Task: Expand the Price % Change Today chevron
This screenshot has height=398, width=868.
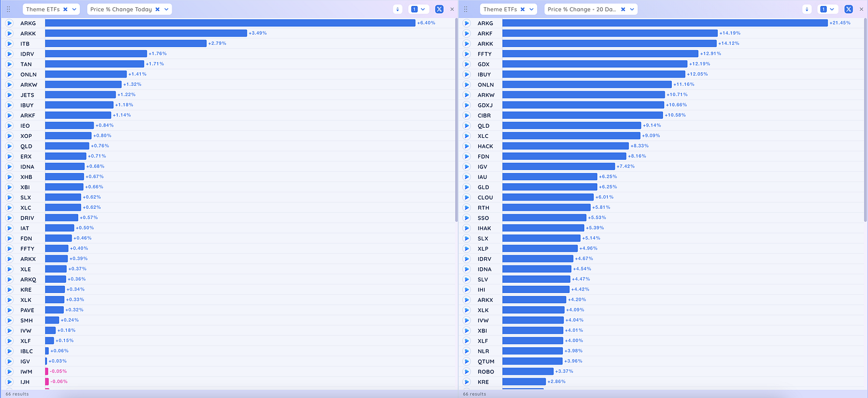Action: click(166, 10)
